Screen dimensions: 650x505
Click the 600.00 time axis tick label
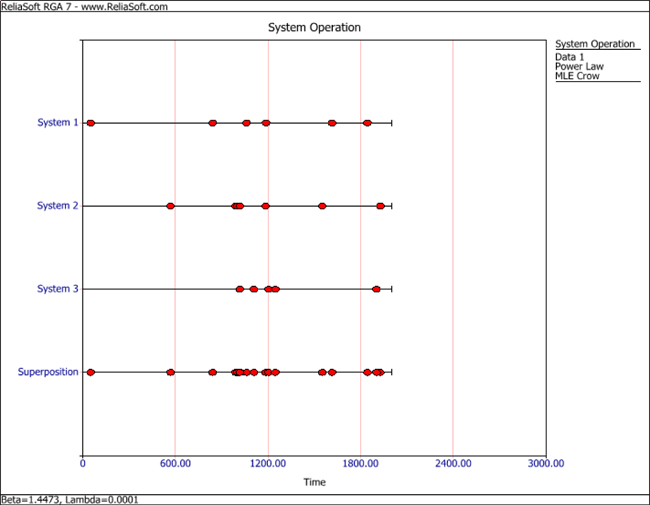pyautogui.click(x=175, y=463)
